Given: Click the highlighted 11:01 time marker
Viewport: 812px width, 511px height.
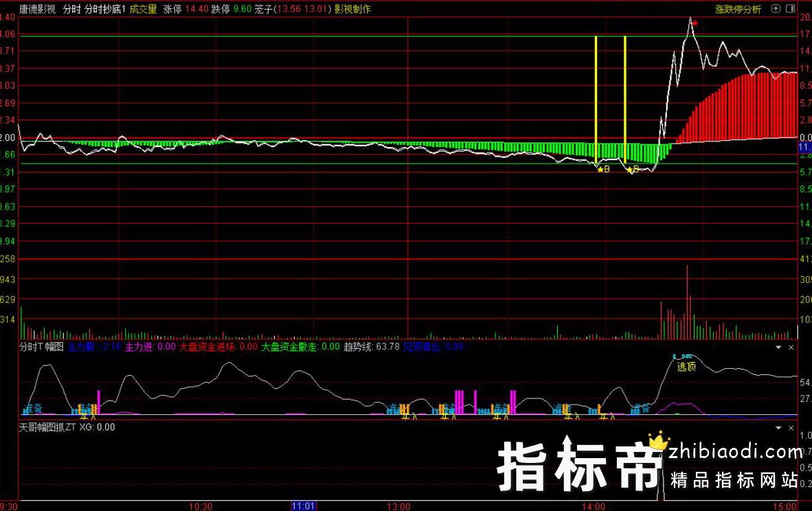Looking at the screenshot, I should [x=304, y=506].
